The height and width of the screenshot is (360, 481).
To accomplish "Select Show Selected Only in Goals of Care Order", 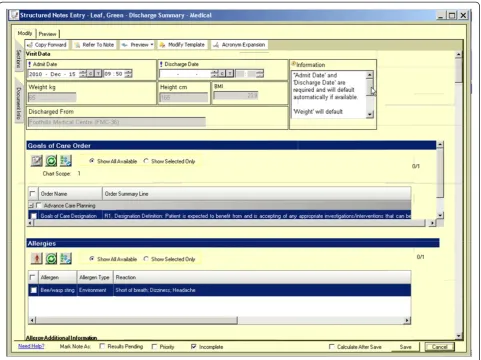I will click(169, 161).
